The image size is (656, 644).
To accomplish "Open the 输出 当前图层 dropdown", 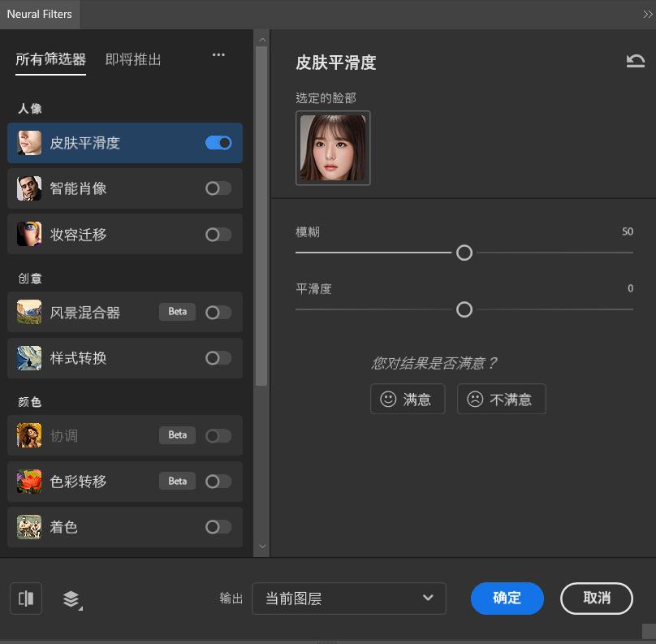I will 349,598.
